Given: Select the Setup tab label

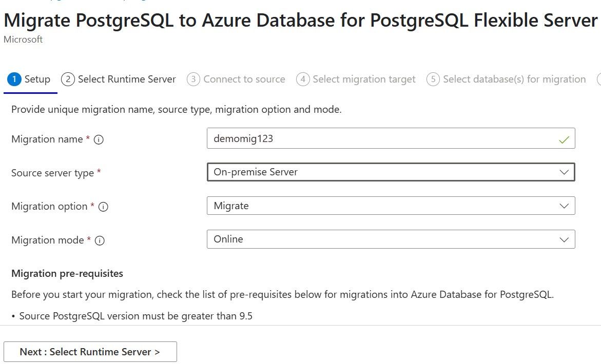Looking at the screenshot, I should point(37,79).
